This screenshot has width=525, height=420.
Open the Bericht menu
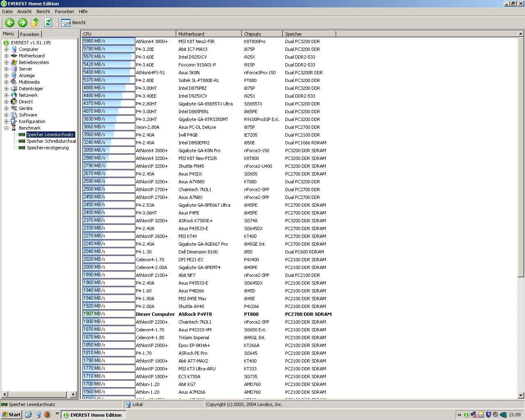(43, 11)
